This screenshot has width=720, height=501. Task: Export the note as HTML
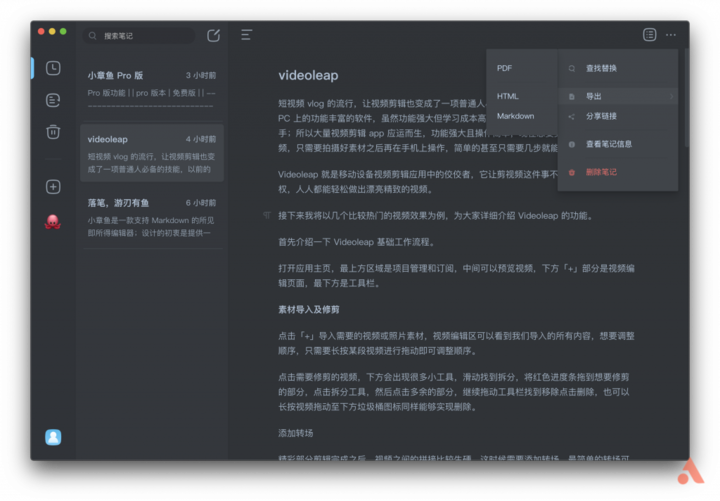pos(507,96)
